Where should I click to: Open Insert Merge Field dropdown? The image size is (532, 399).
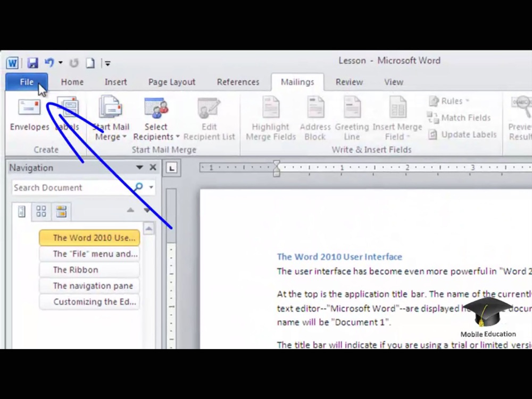point(397,118)
